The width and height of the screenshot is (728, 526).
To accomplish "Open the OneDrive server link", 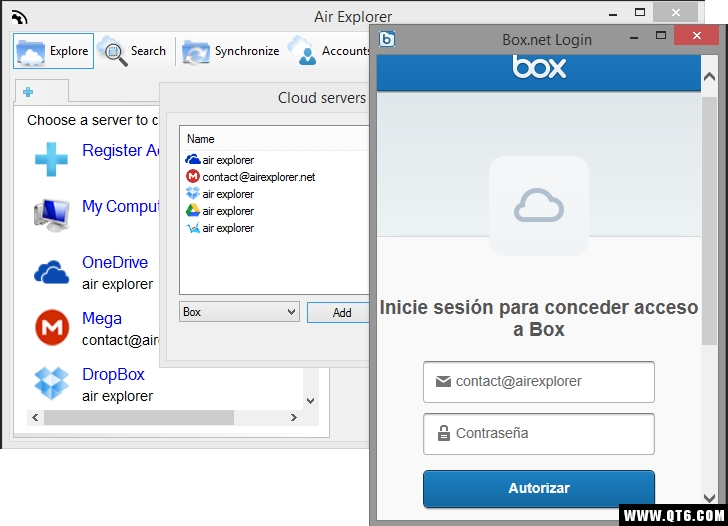I will [x=115, y=262].
